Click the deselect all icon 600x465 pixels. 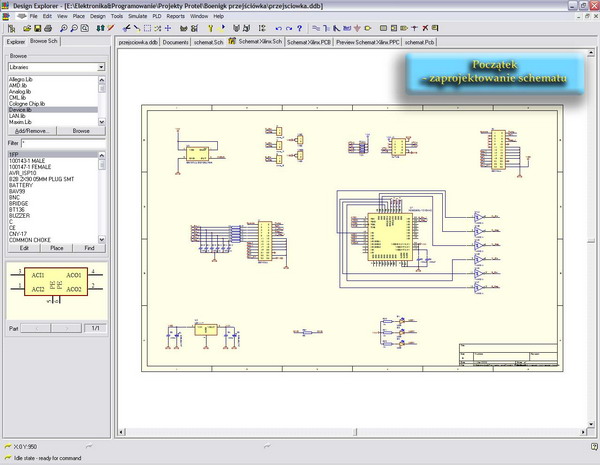point(157,28)
